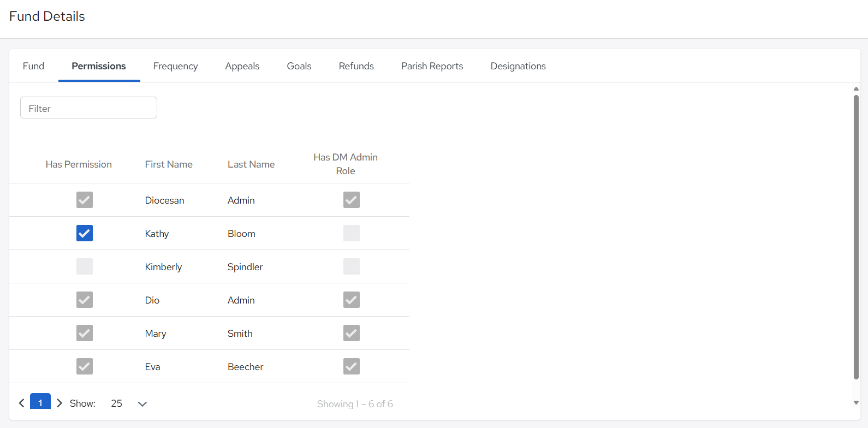This screenshot has width=868, height=428.
Task: Go to previous page arrow
Action: 22,403
